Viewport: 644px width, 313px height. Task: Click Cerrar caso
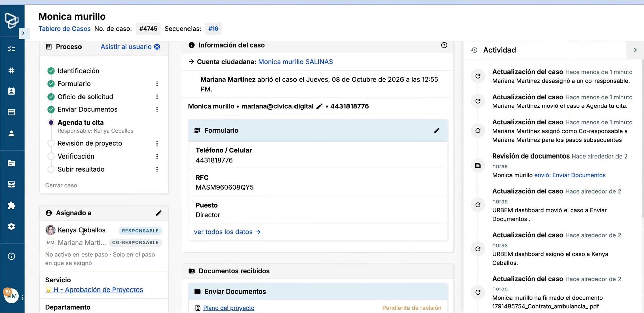tap(61, 185)
